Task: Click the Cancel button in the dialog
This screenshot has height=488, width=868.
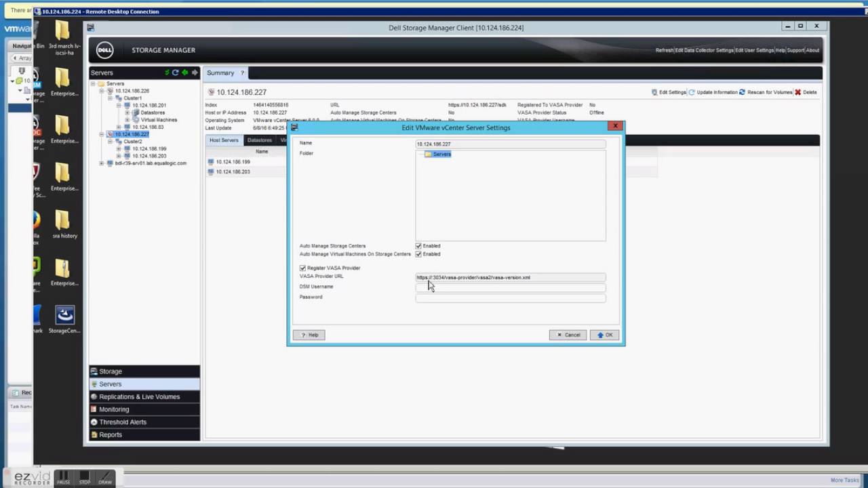Action: 568,335
